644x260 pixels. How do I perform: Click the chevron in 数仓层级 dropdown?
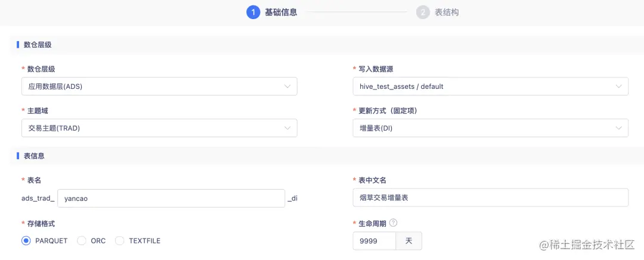point(287,86)
